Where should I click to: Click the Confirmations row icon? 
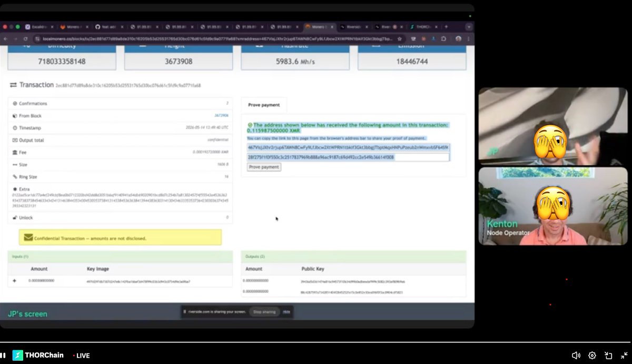(14, 104)
